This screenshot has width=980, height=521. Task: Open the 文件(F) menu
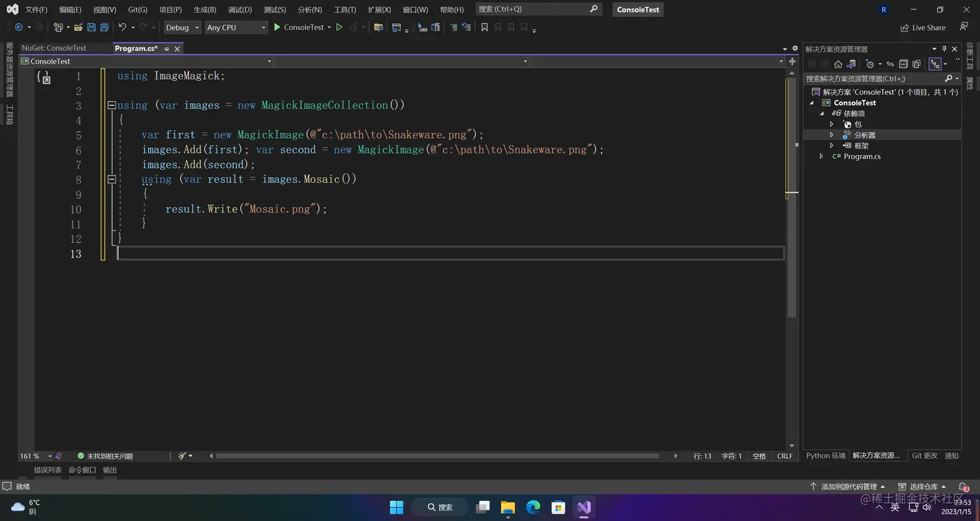coord(36,10)
